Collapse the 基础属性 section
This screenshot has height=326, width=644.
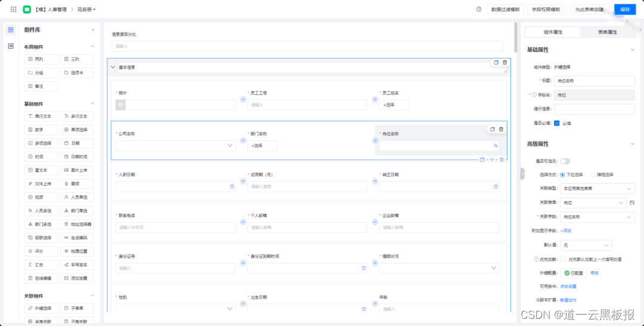(633, 50)
